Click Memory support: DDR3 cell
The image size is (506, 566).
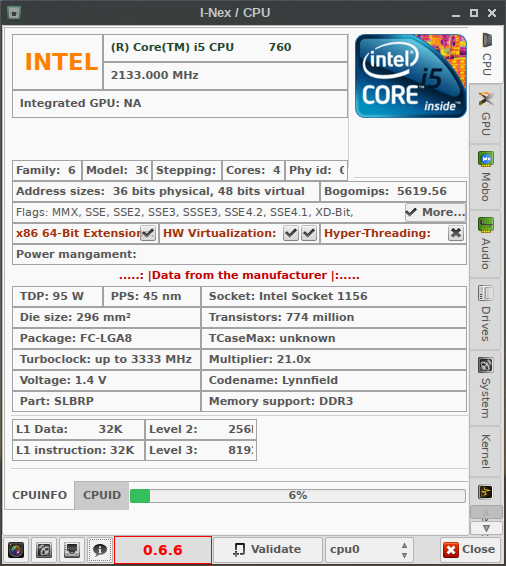pos(334,401)
